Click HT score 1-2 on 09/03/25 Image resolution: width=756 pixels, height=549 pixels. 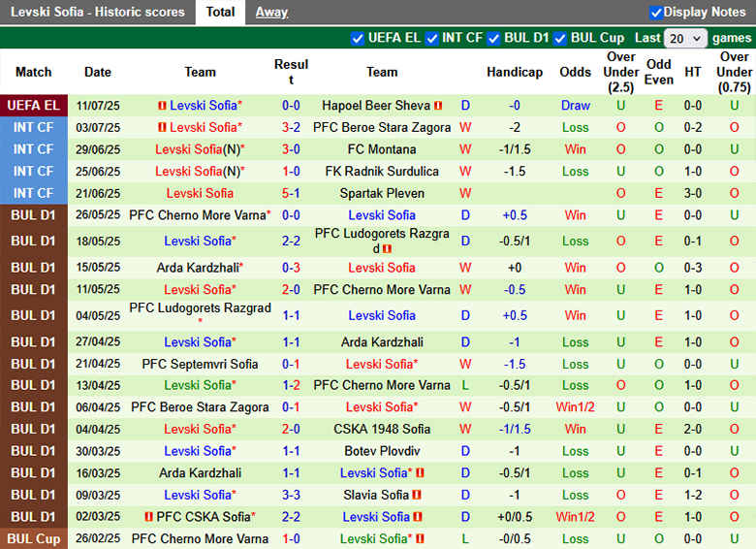(693, 495)
